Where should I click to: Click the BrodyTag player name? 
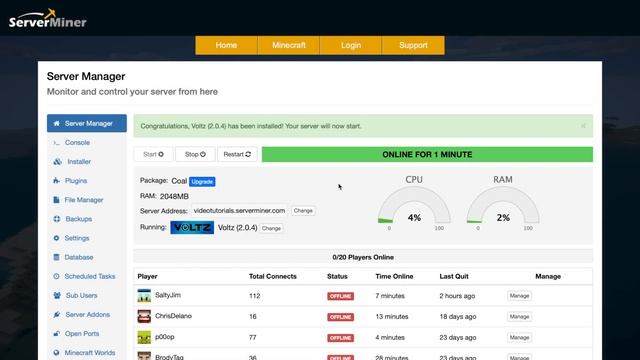(169, 357)
